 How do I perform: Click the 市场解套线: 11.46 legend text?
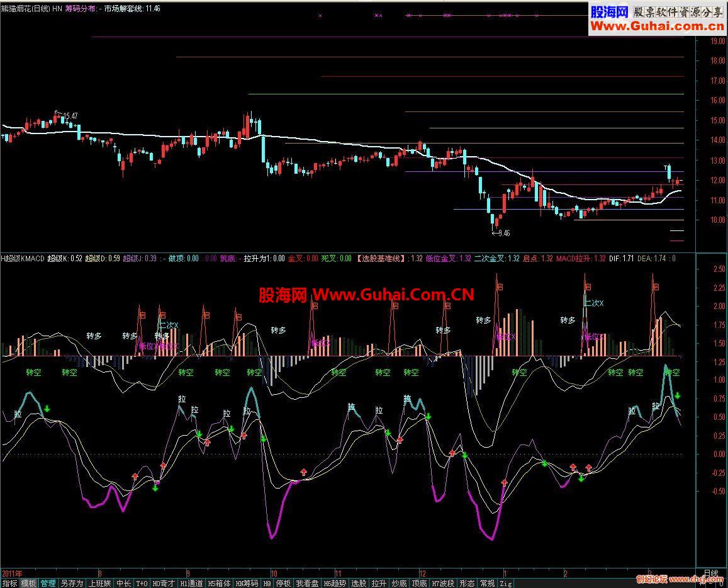coord(132,8)
